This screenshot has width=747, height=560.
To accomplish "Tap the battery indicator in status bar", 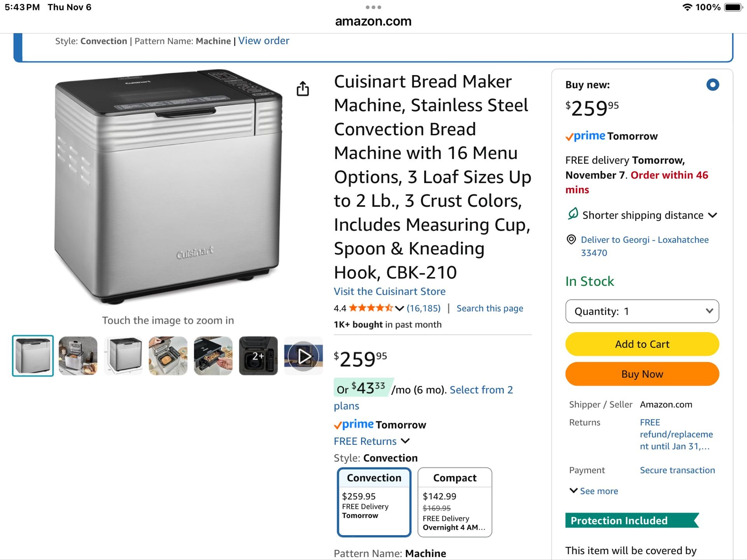I will click(733, 7).
